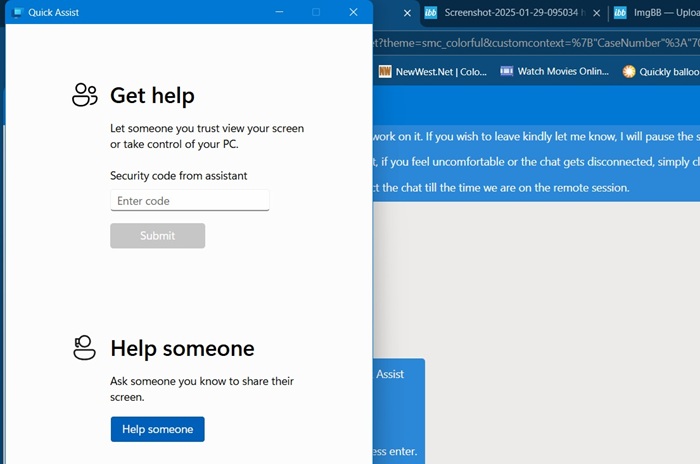Screen dimensions: 700x464
Task: Click 'Let someone you trust view your screen' text
Action: [207, 128]
